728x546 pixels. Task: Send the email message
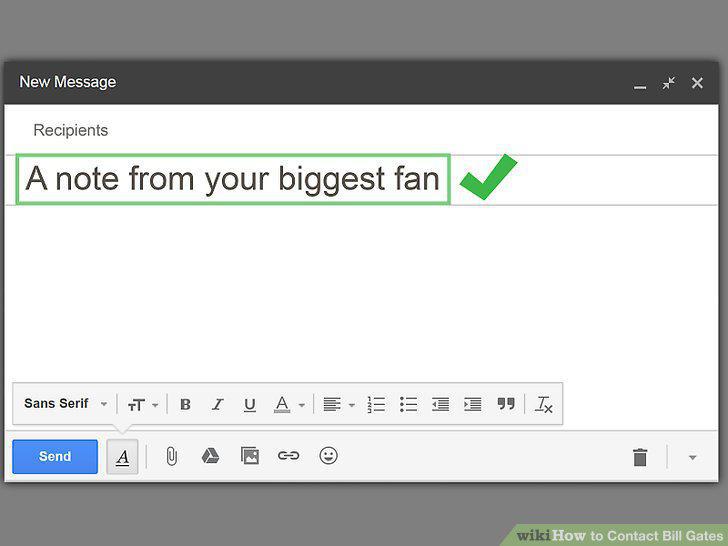55,456
